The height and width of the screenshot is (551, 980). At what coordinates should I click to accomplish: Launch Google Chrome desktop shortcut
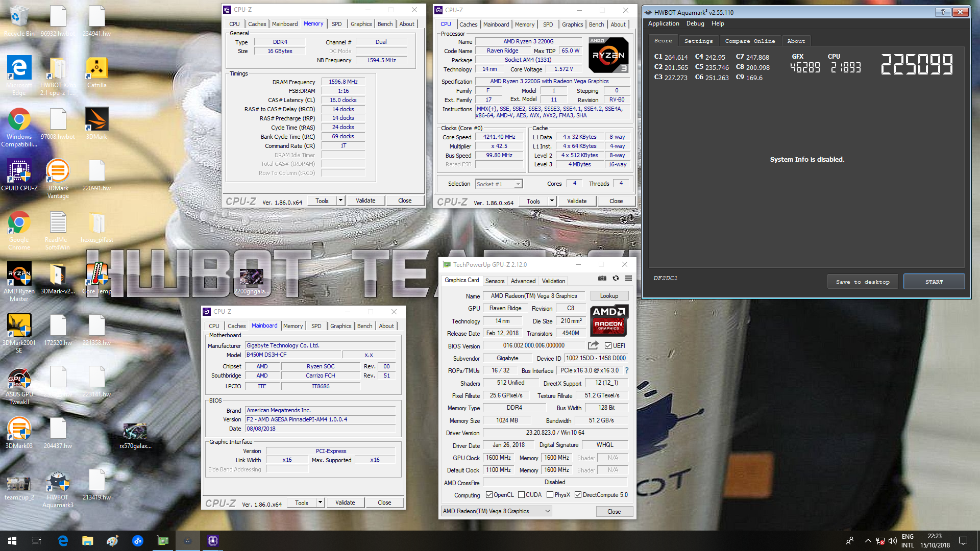pyautogui.click(x=19, y=231)
